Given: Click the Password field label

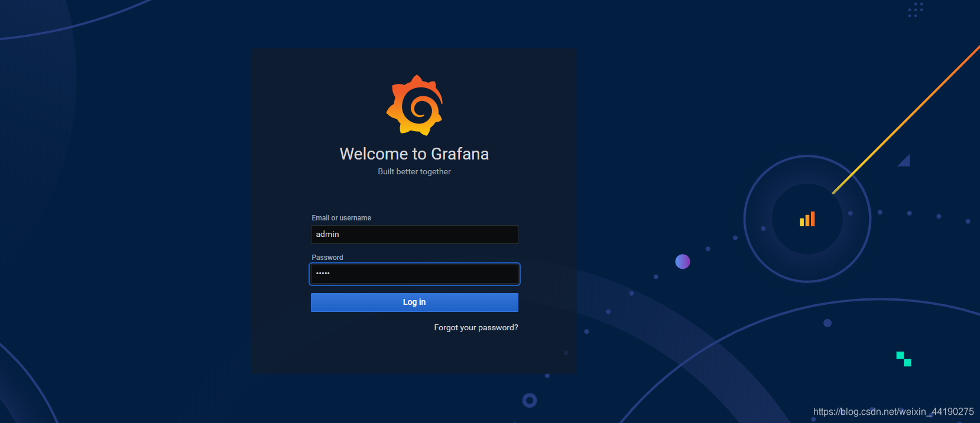Looking at the screenshot, I should [x=327, y=258].
